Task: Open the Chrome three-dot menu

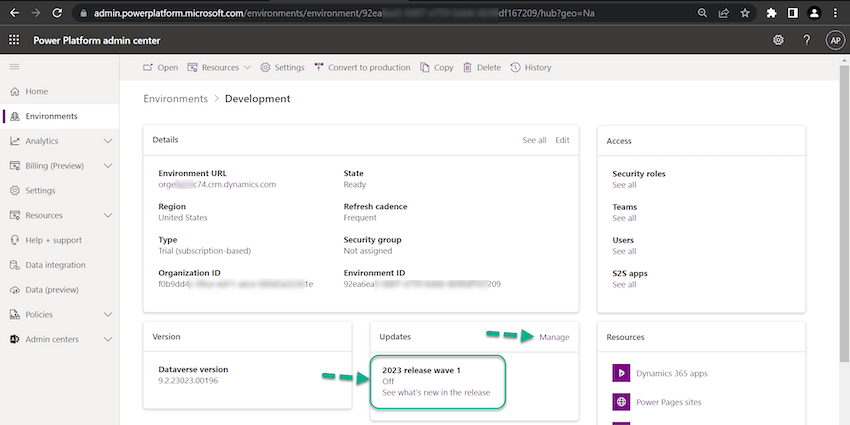Action: click(x=835, y=13)
